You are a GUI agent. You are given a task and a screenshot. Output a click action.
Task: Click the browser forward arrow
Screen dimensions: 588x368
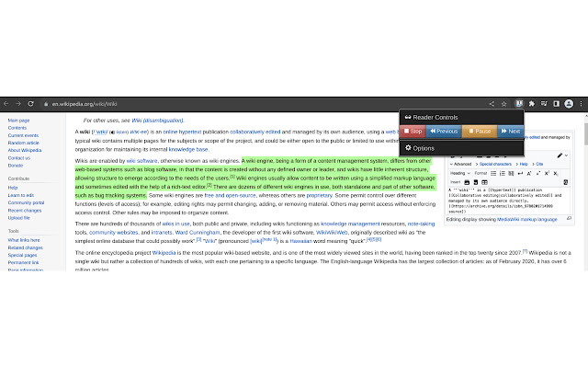(x=18, y=104)
